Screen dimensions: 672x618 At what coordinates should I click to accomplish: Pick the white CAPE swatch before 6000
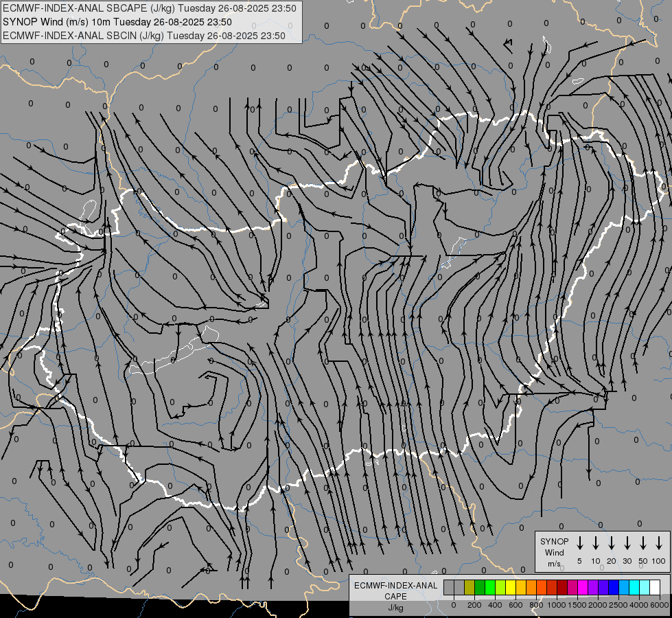click(x=654, y=588)
